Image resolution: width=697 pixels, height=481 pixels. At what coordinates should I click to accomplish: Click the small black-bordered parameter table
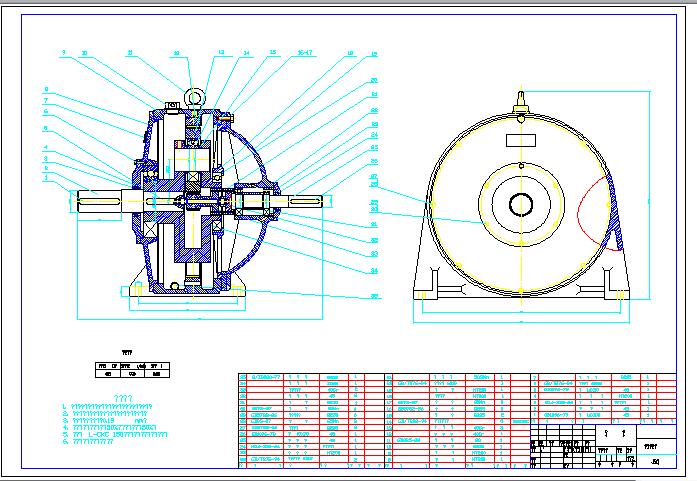click(132, 370)
